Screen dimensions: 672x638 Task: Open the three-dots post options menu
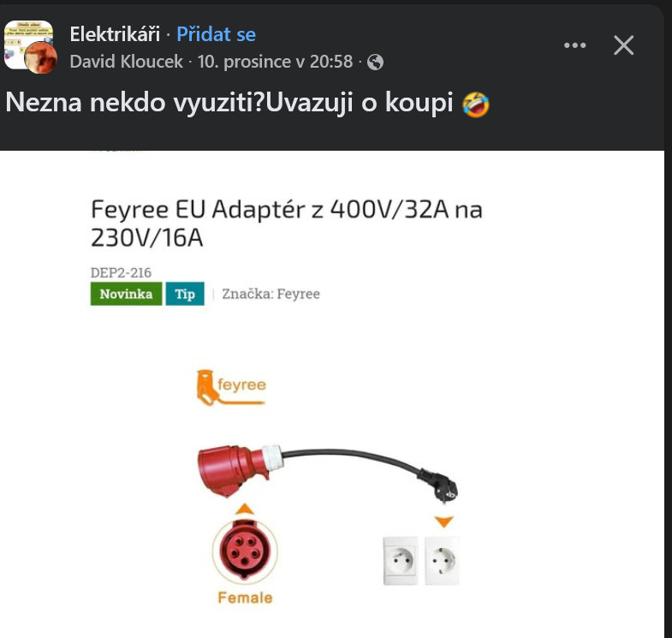click(x=574, y=45)
